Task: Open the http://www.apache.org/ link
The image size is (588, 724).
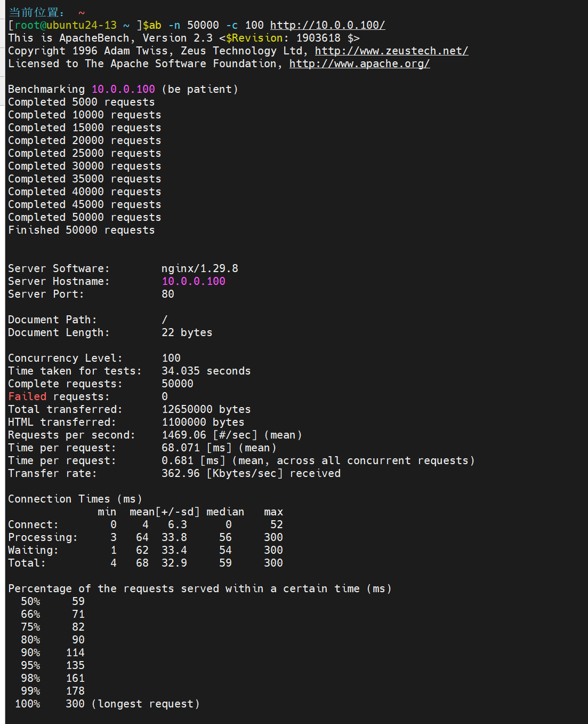Action: coord(359,63)
